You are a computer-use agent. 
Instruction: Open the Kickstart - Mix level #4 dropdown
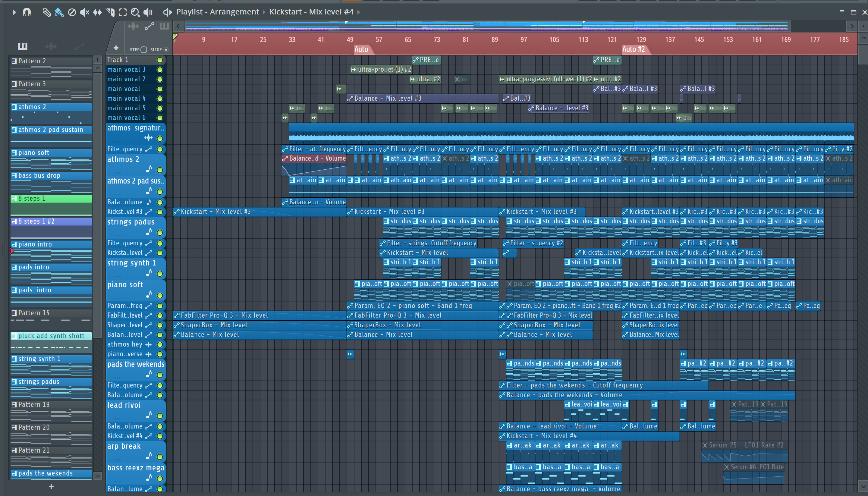(x=311, y=12)
